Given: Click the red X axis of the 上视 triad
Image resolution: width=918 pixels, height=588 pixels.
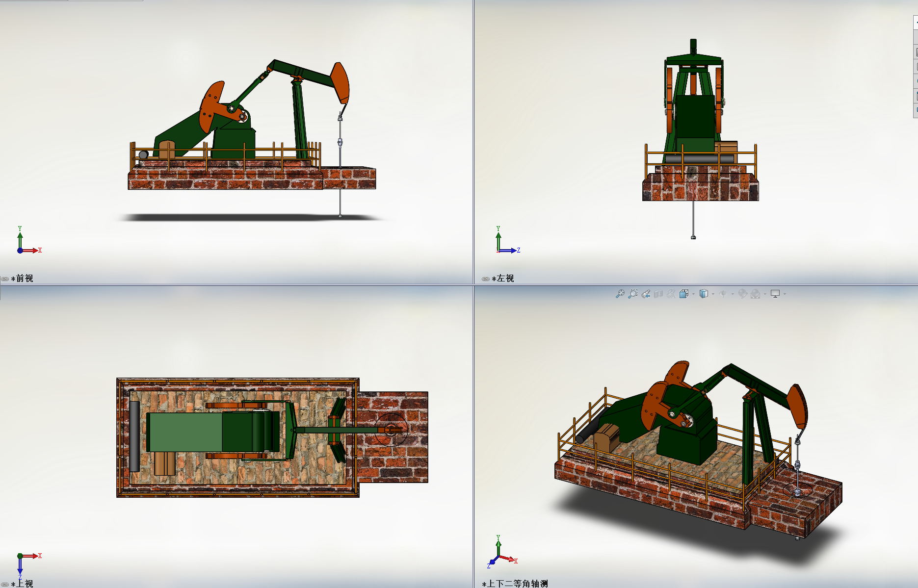Looking at the screenshot, I should [x=31, y=556].
